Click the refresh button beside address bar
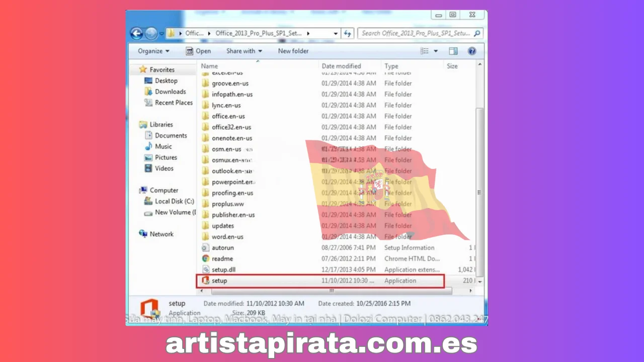The height and width of the screenshot is (362, 644). click(x=348, y=33)
